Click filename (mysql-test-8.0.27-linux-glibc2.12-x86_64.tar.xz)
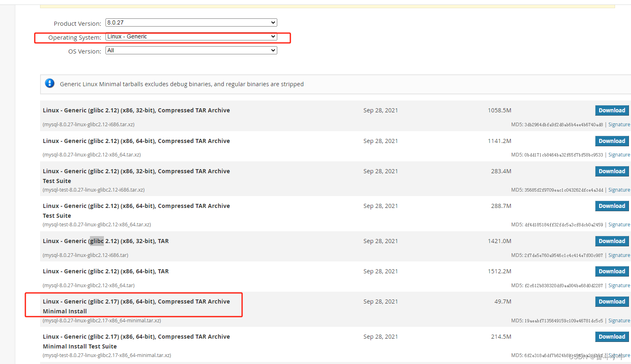This screenshot has height=364, width=631. pos(97,225)
